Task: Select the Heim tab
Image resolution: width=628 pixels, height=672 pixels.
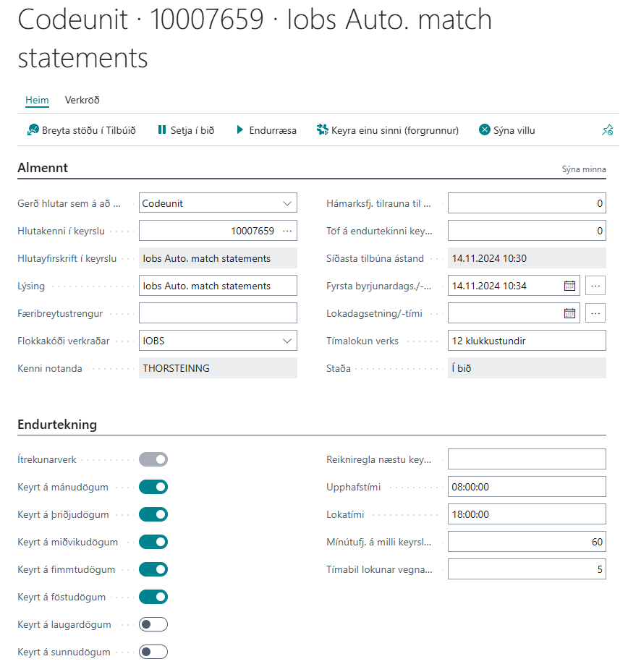Action: pos(37,101)
